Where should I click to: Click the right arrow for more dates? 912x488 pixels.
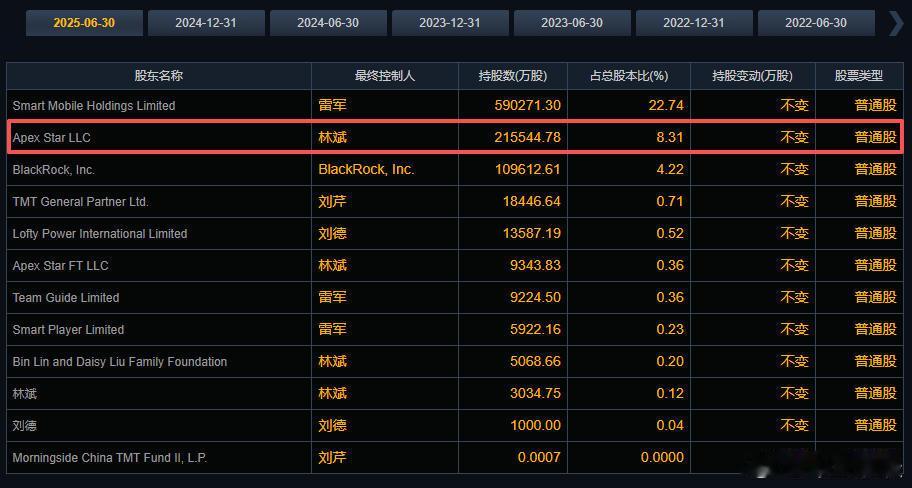(896, 23)
